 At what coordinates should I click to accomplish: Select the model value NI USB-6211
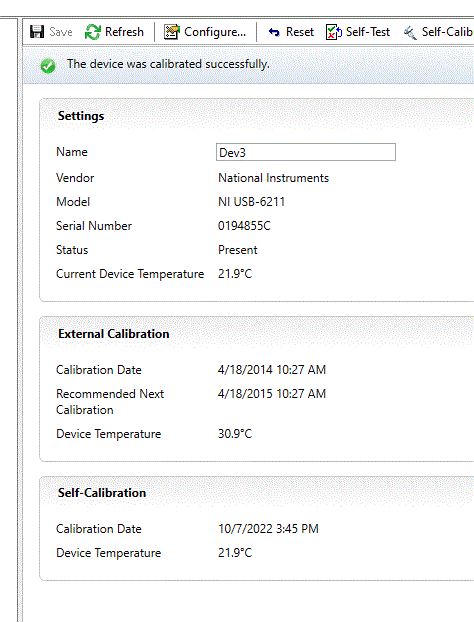pos(251,202)
